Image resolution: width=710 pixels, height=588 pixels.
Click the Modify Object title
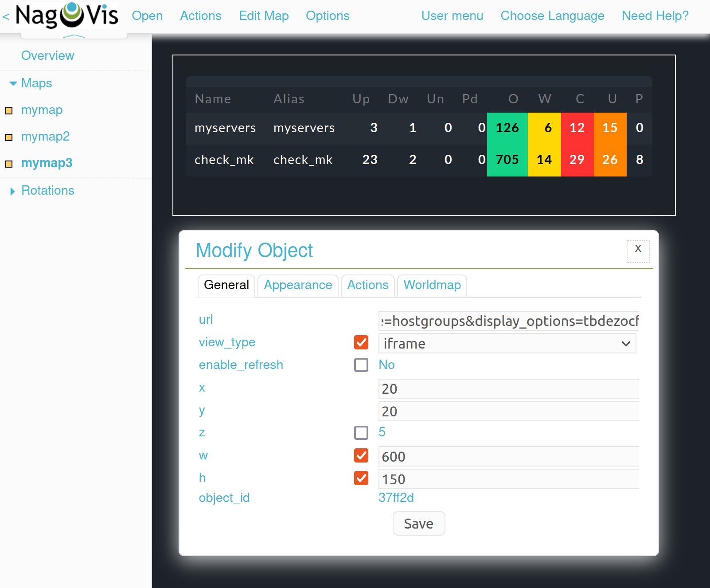pyautogui.click(x=254, y=251)
